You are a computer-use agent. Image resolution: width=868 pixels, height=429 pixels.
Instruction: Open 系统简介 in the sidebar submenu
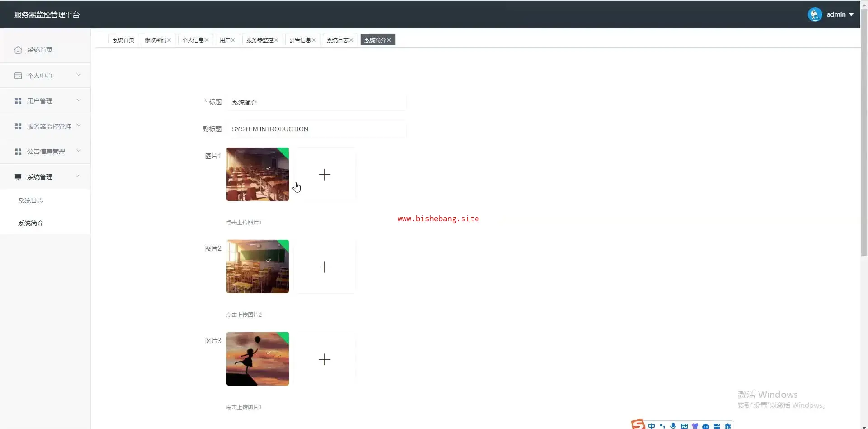31,223
